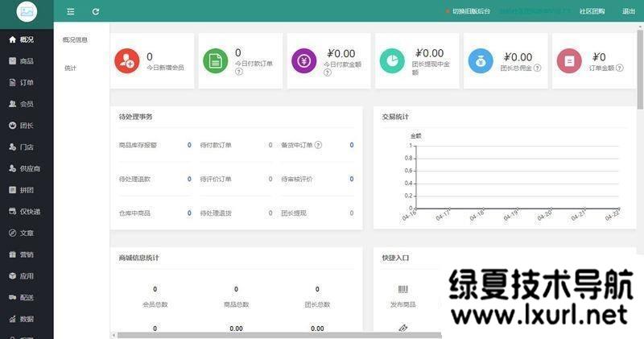Click the refresh icon in top bar
The width and height of the screenshot is (644, 339).
(x=96, y=11)
